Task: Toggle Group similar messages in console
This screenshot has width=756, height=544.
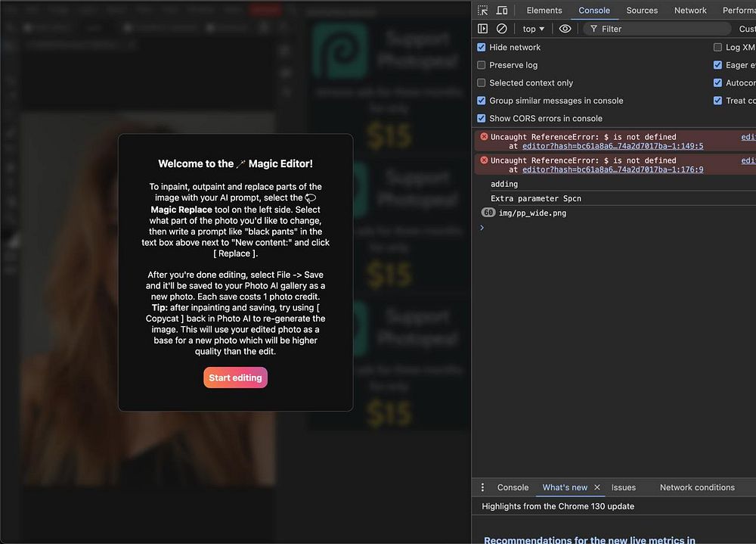Action: click(x=481, y=101)
